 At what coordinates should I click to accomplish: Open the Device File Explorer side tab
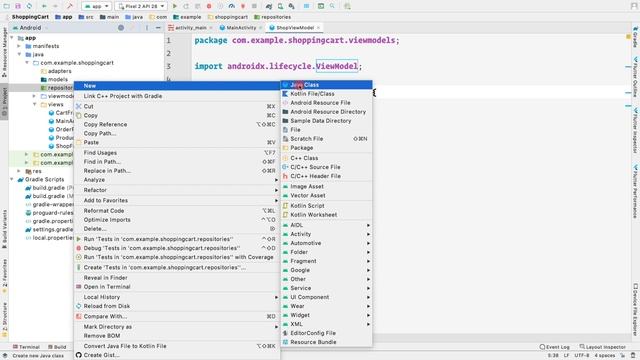(x=636, y=309)
